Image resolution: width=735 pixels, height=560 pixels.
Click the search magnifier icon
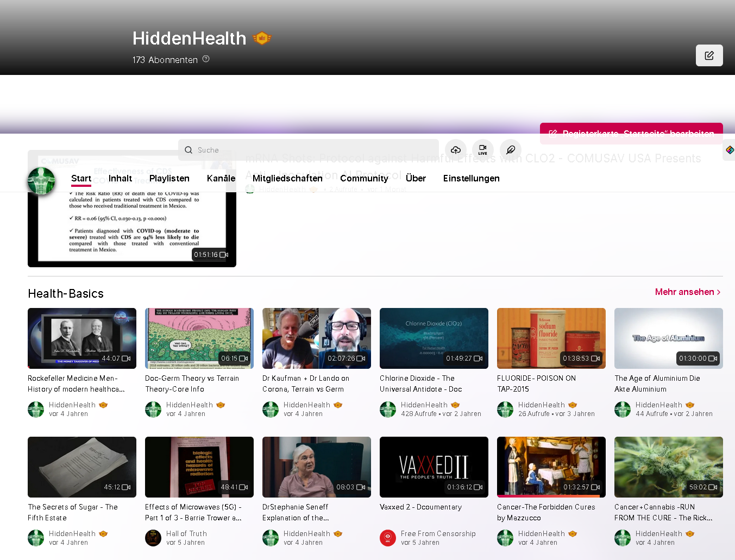pos(189,150)
